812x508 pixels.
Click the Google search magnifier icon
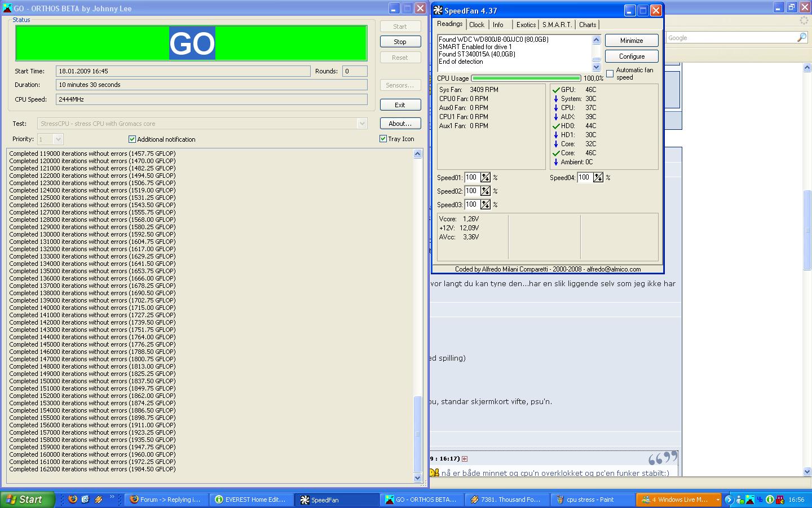point(802,37)
